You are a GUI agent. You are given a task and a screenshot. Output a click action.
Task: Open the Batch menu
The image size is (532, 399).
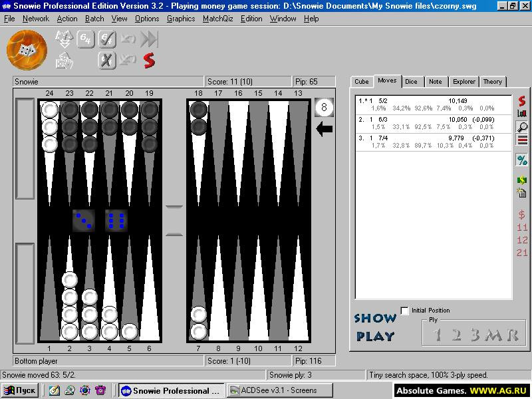[94, 19]
